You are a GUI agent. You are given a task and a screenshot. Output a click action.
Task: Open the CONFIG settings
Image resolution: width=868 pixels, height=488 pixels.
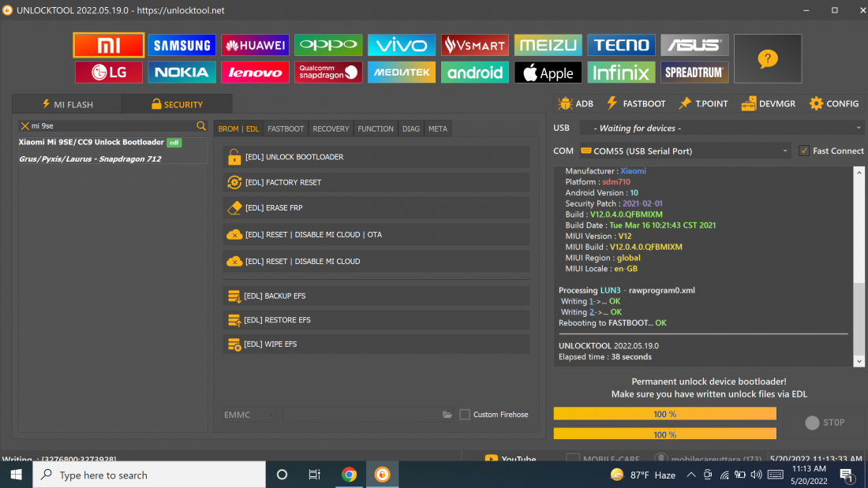(834, 103)
